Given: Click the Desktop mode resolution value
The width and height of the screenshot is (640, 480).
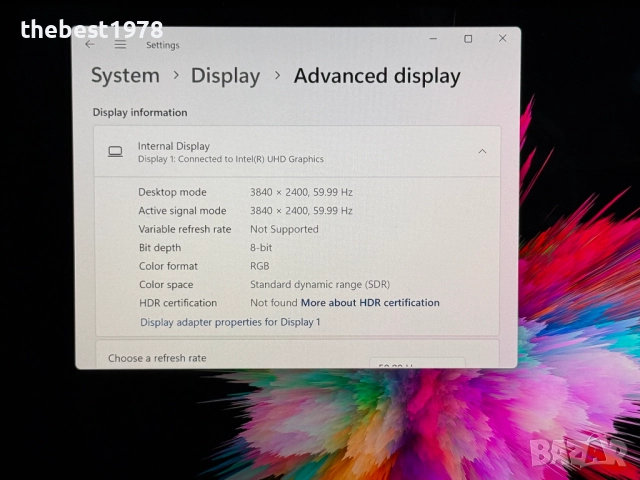Looking at the screenshot, I should pos(301,192).
